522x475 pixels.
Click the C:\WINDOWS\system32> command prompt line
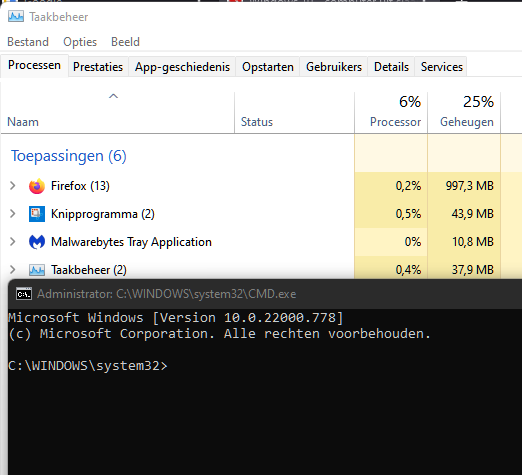pyautogui.click(x=88, y=366)
